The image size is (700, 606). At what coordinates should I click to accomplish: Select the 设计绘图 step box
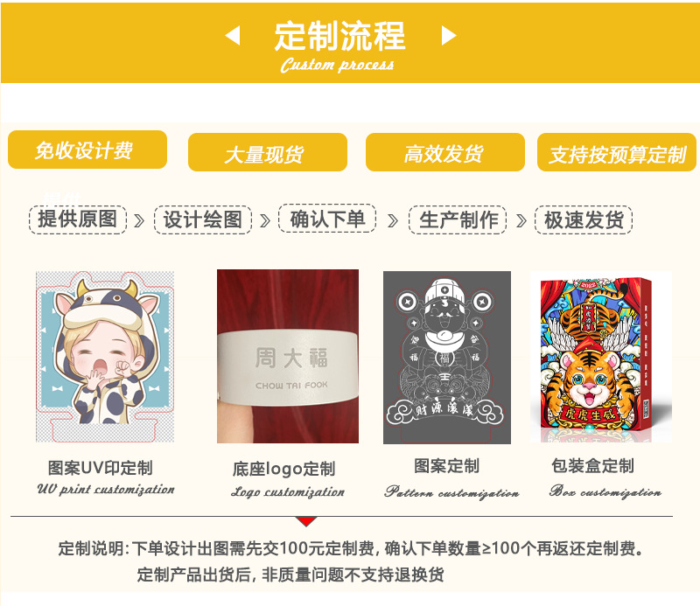tap(203, 219)
